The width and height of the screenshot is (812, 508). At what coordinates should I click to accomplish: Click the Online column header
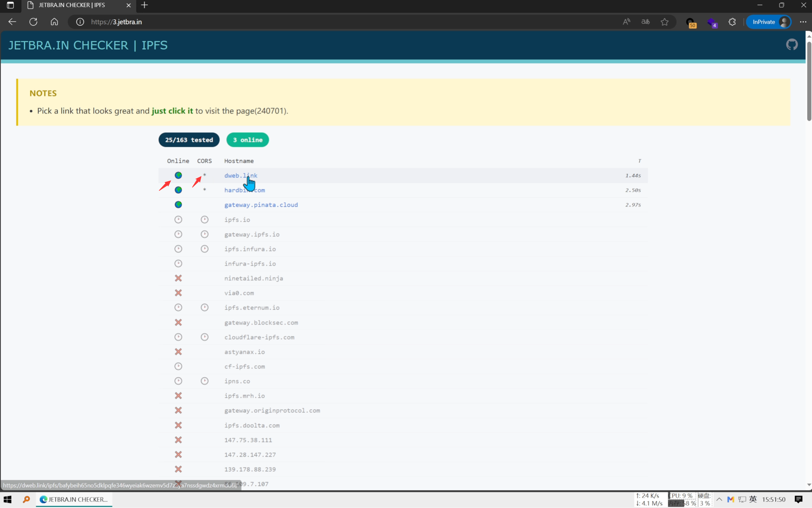(178, 161)
